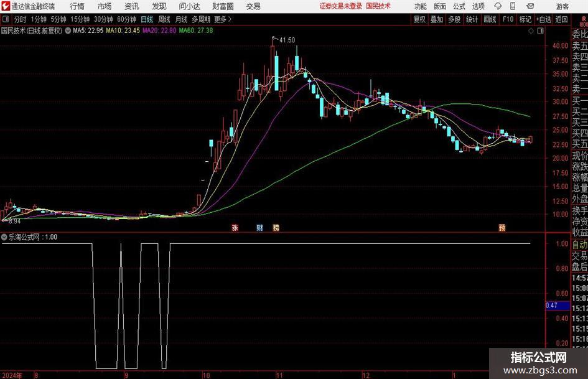This screenshot has height=379, width=588.
Task: Open the 交易 menu
Action: click(253, 6)
